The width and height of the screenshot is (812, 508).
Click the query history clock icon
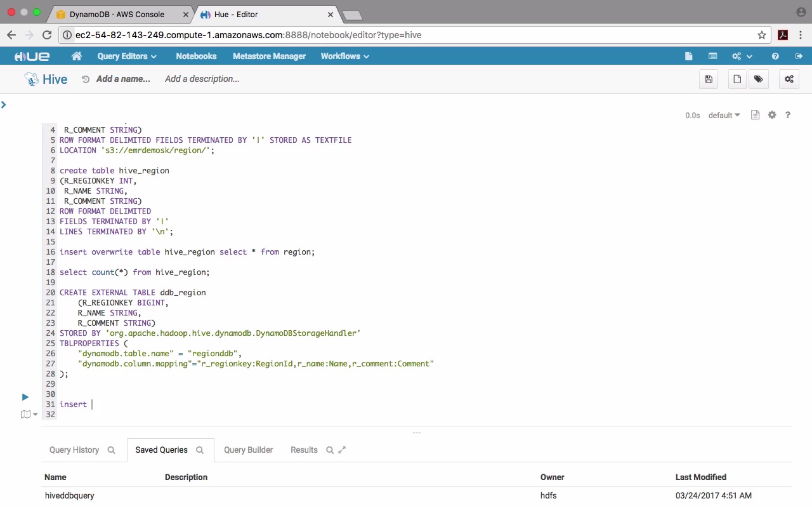(86, 79)
